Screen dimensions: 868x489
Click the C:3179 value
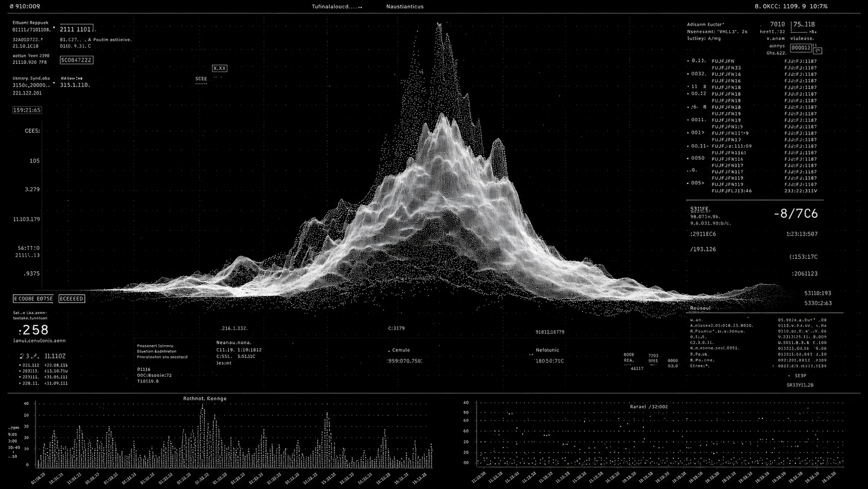pos(397,328)
